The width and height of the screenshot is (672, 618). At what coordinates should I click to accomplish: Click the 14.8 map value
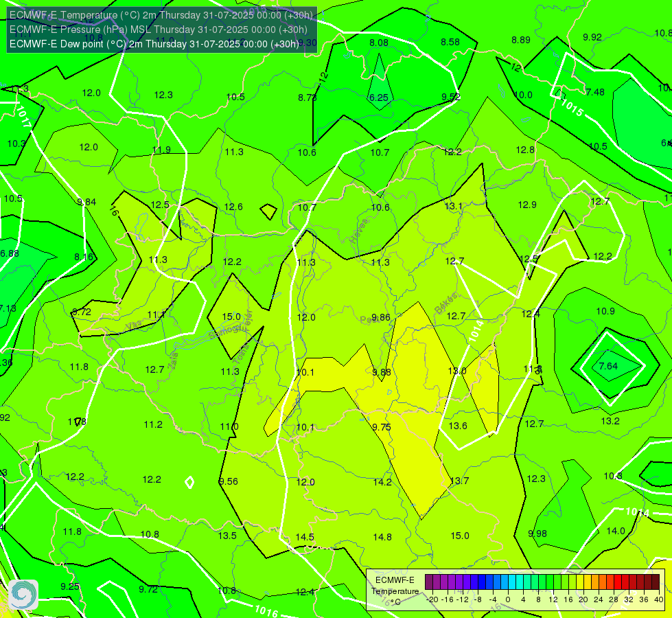pyautogui.click(x=382, y=537)
